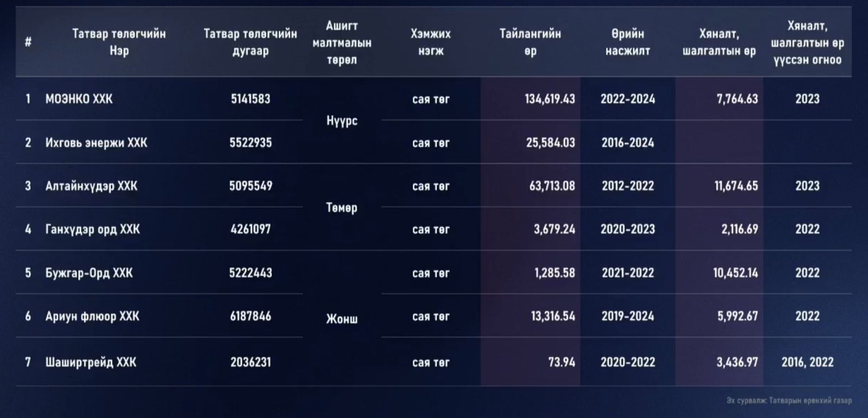Click the debt amount 134,619.43
Screen dimensions: 868x418
click(550, 99)
